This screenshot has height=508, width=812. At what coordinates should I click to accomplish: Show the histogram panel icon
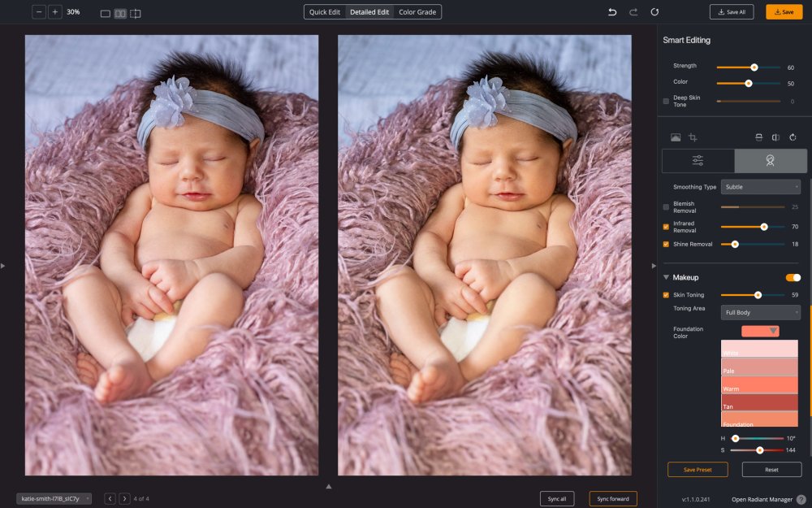[x=675, y=137]
